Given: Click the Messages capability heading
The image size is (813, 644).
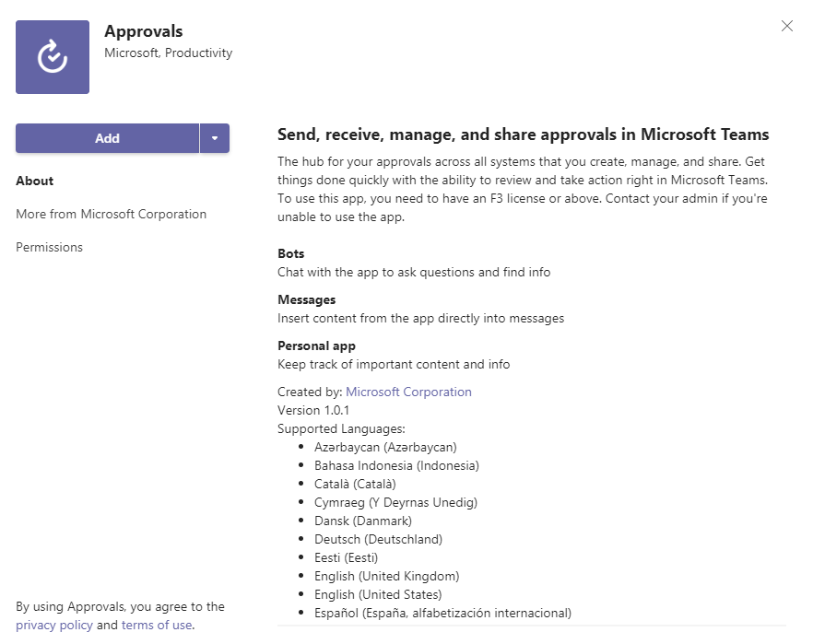Looking at the screenshot, I should 306,299.
